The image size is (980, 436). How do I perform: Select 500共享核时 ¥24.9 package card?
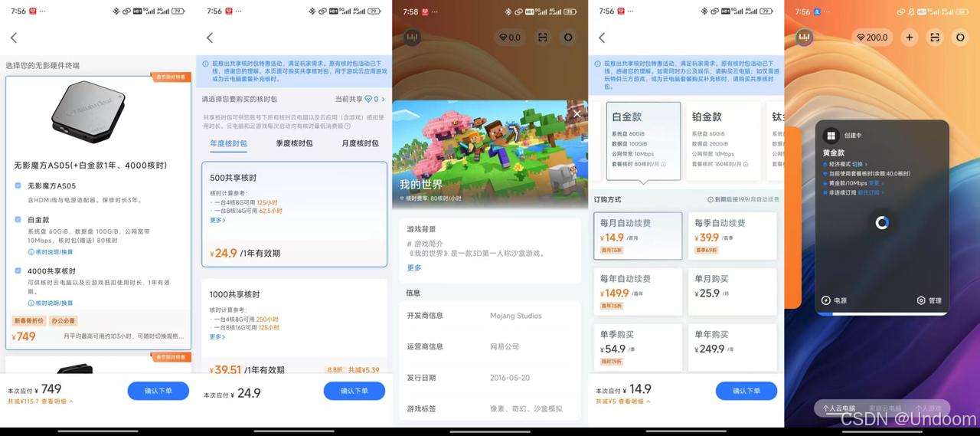[x=294, y=215]
